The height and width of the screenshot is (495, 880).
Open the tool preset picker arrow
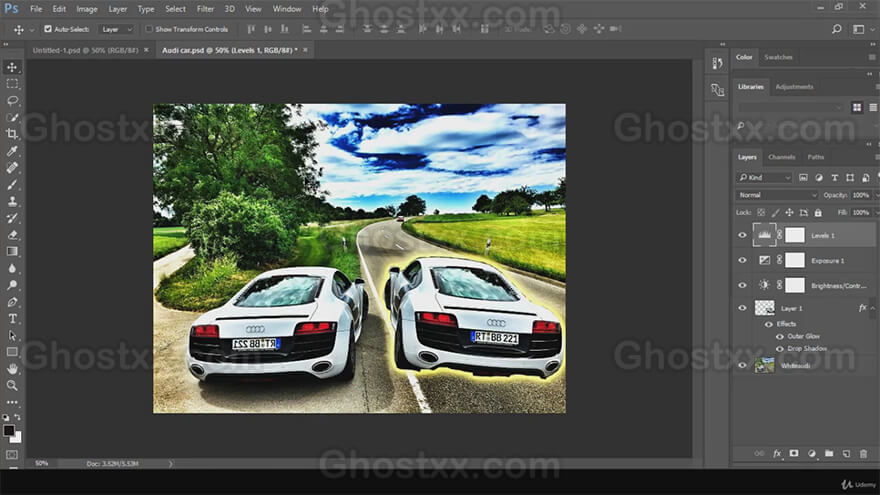[x=31, y=29]
